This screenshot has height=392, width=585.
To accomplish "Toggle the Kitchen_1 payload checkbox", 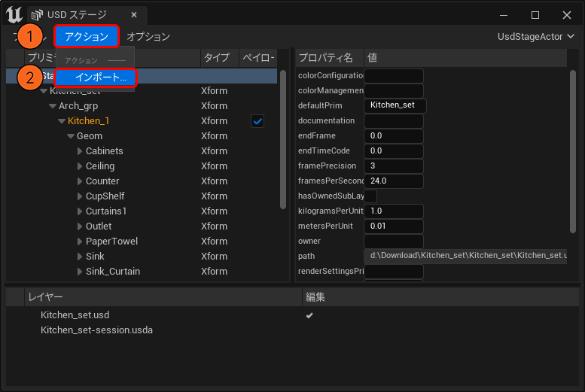I will [x=257, y=121].
